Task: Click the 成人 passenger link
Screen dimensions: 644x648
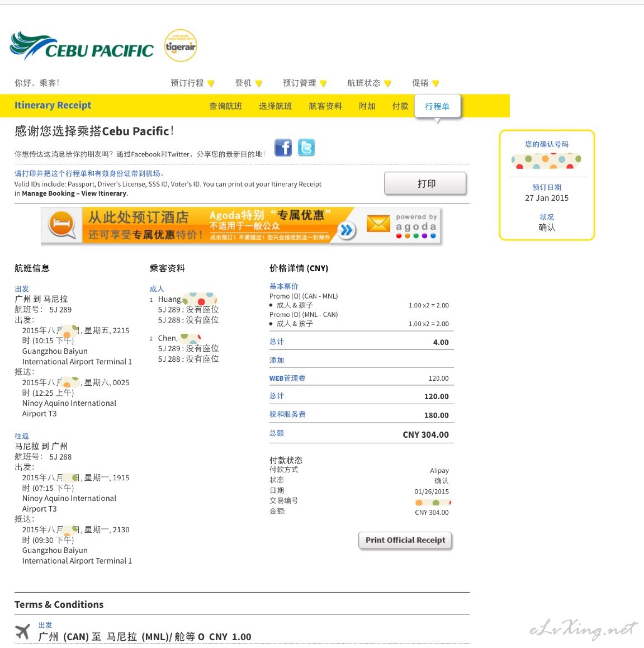Action: coord(157,289)
